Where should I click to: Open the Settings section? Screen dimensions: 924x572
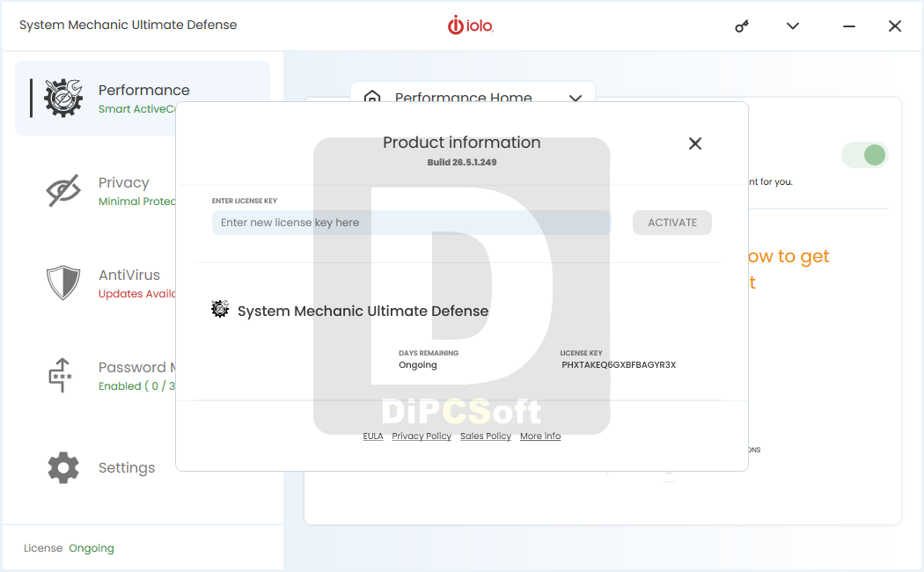(127, 468)
